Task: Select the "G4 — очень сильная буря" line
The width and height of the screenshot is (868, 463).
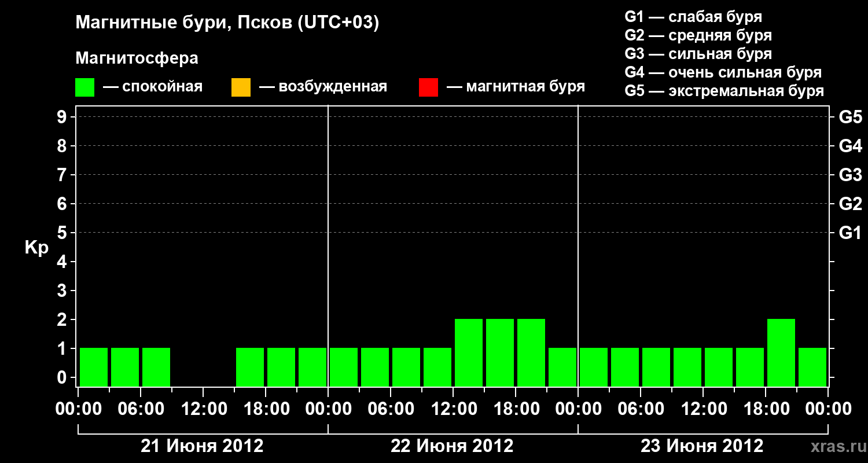Action: [723, 72]
